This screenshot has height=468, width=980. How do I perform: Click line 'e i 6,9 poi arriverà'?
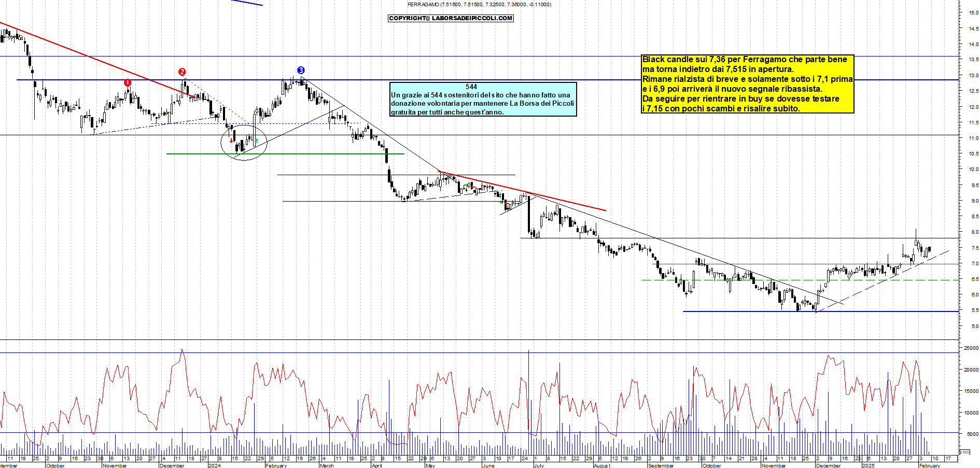click(x=732, y=89)
